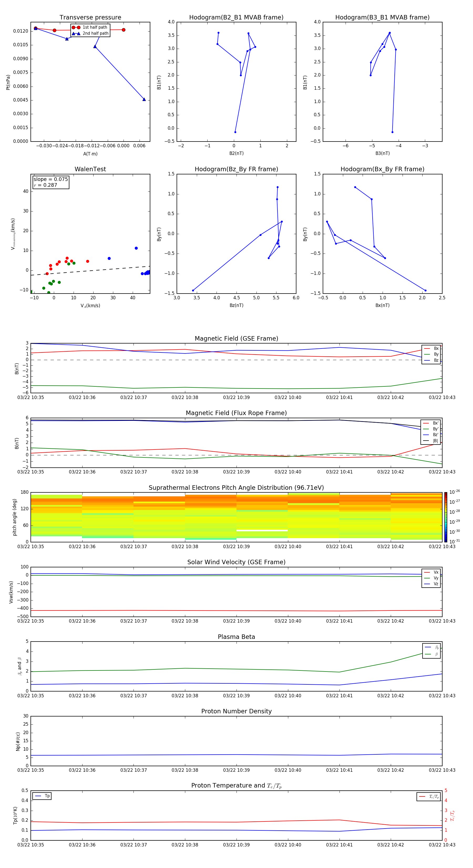Click the white gap in pitch angle spectrogram
473x868 pixels.
262,530
